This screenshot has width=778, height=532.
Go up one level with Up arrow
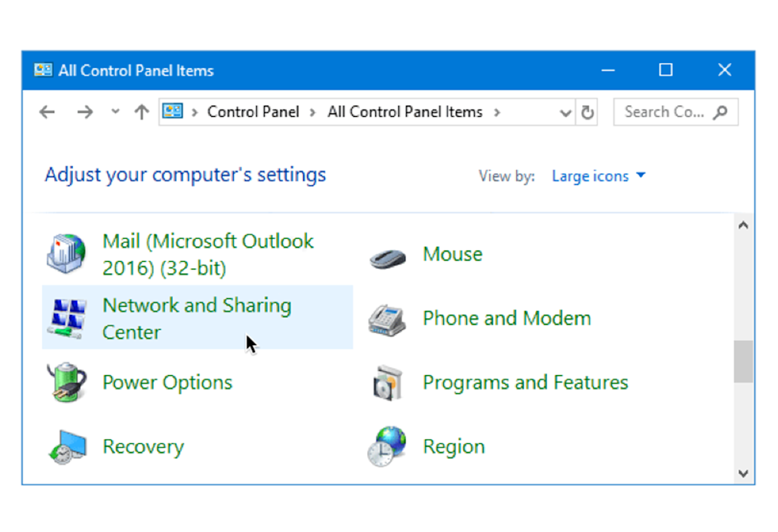coord(142,112)
